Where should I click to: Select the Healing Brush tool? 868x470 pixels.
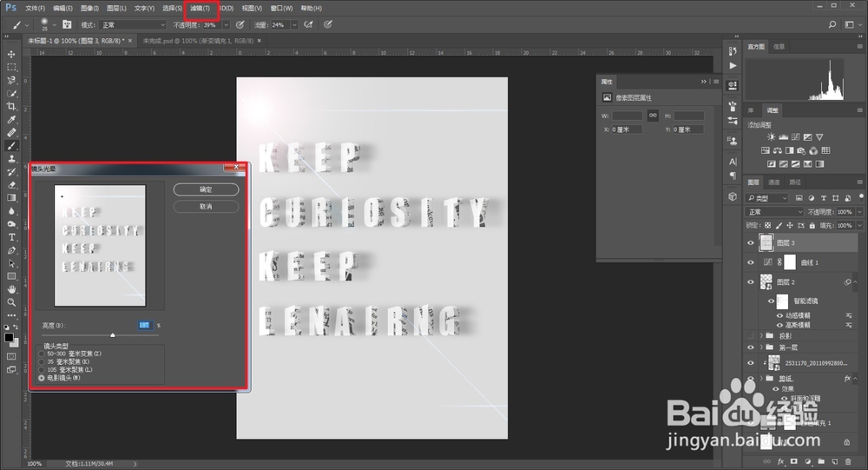pos(11,132)
